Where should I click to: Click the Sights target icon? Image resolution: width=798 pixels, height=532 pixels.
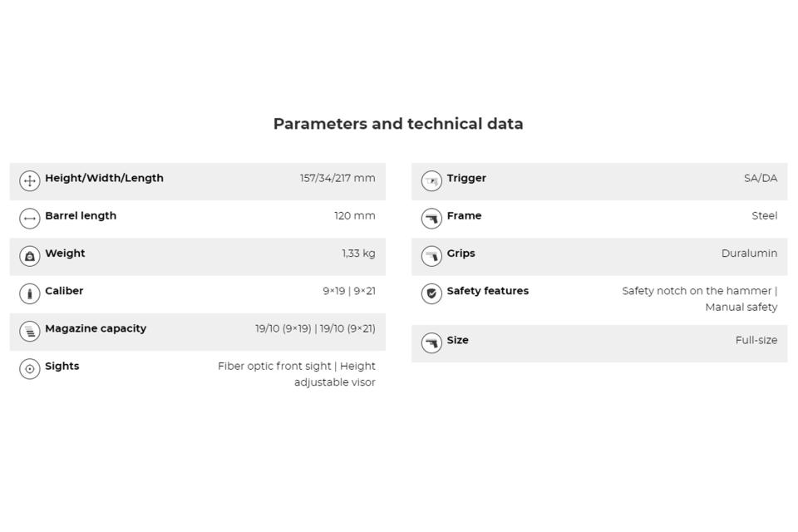point(30,368)
